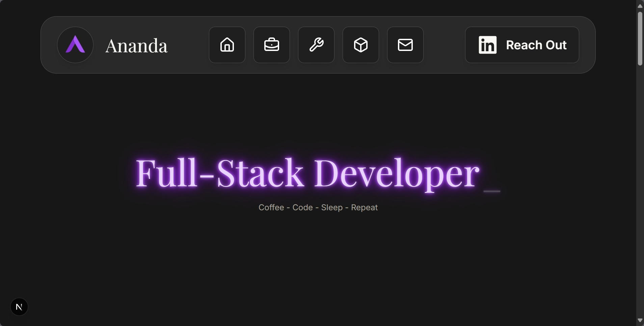644x326 pixels.
Task: Click the purple A logo icon
Action: coord(75,45)
